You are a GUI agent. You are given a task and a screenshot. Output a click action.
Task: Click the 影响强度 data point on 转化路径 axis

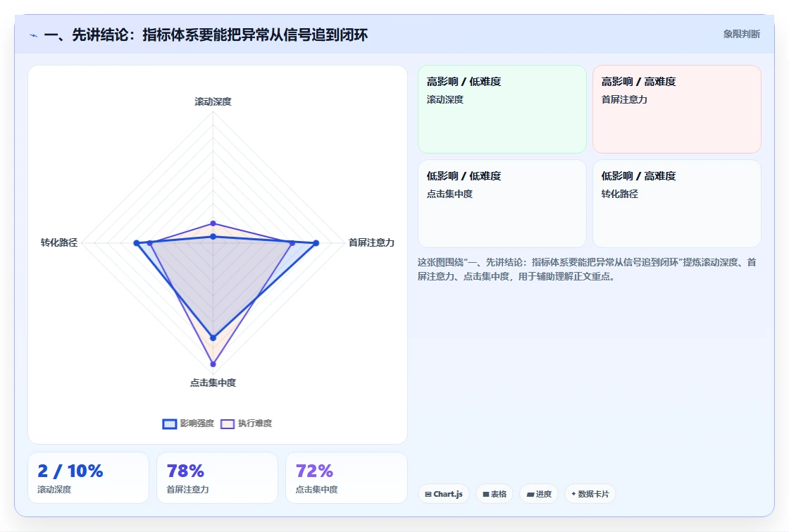pyautogui.click(x=137, y=243)
